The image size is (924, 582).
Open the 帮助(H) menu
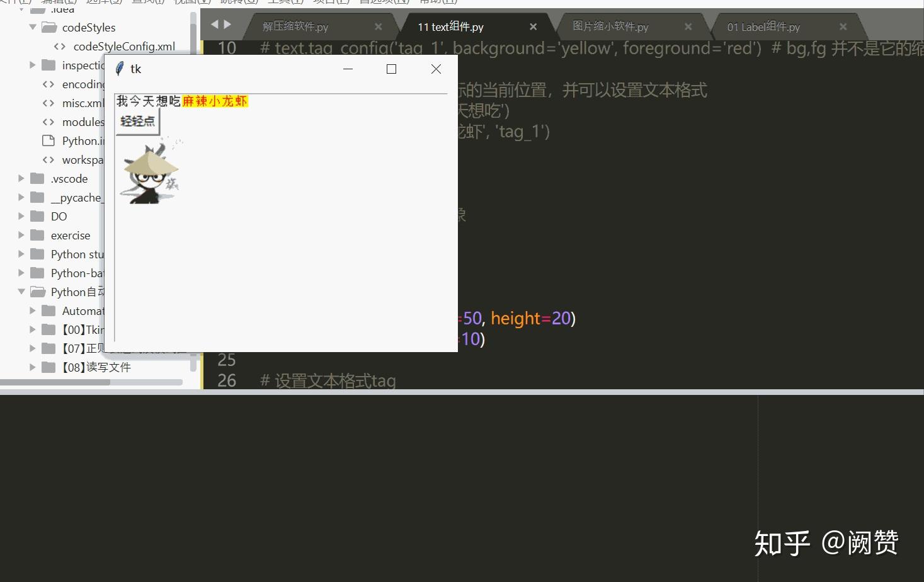(436, 2)
